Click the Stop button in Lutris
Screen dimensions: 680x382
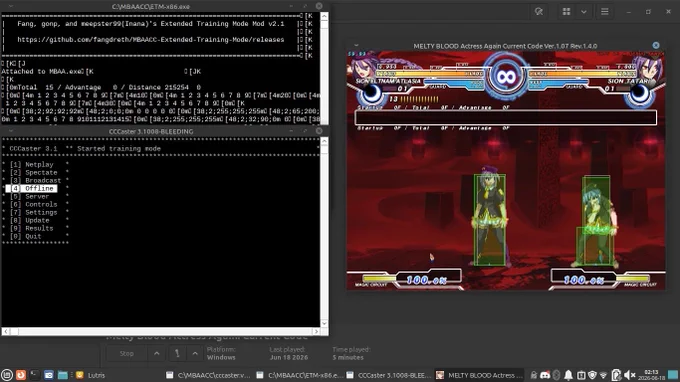tap(127, 353)
